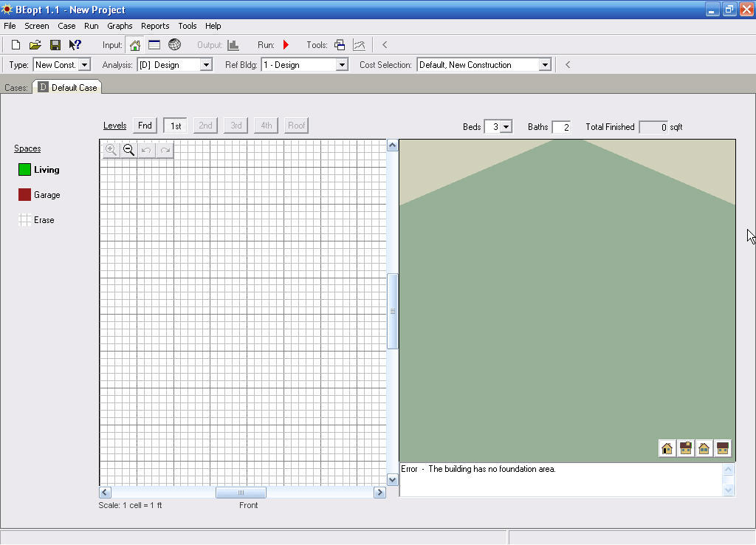Select the peaked-roof house view with two windows
The height and width of the screenshot is (545, 756).
coord(704,448)
